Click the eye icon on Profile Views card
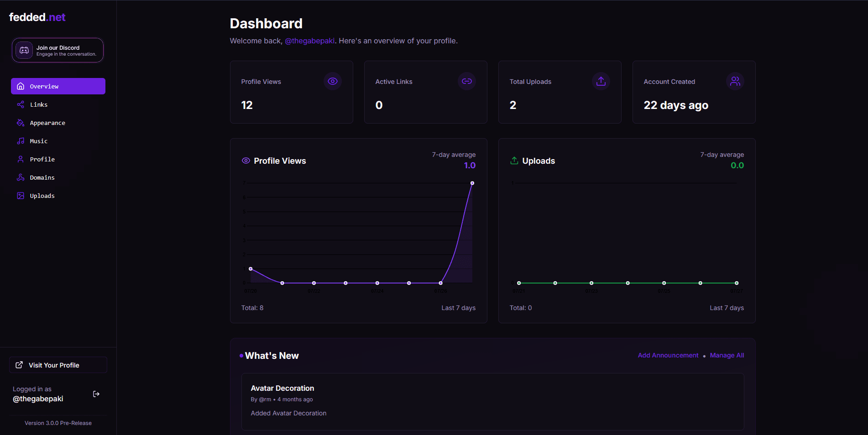The width and height of the screenshot is (868, 435). click(333, 81)
